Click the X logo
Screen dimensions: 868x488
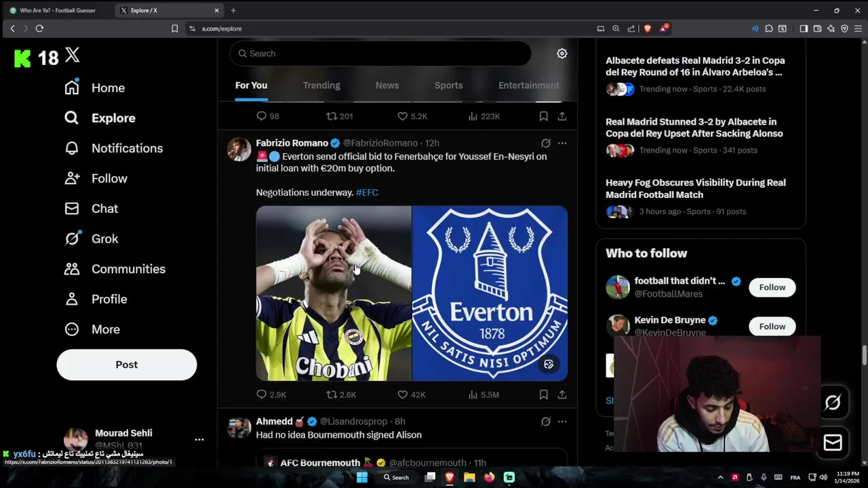(73, 56)
